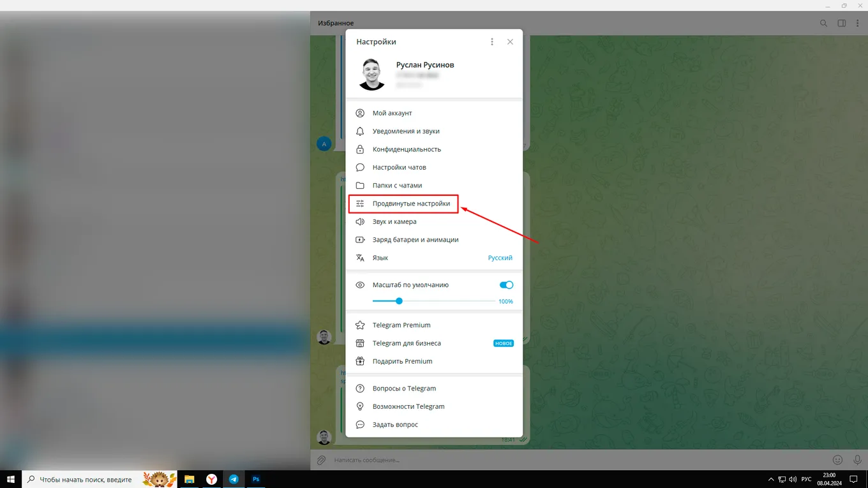Click the Написать сообщение message field
Image resolution: width=868 pixels, height=488 pixels.
(578, 460)
